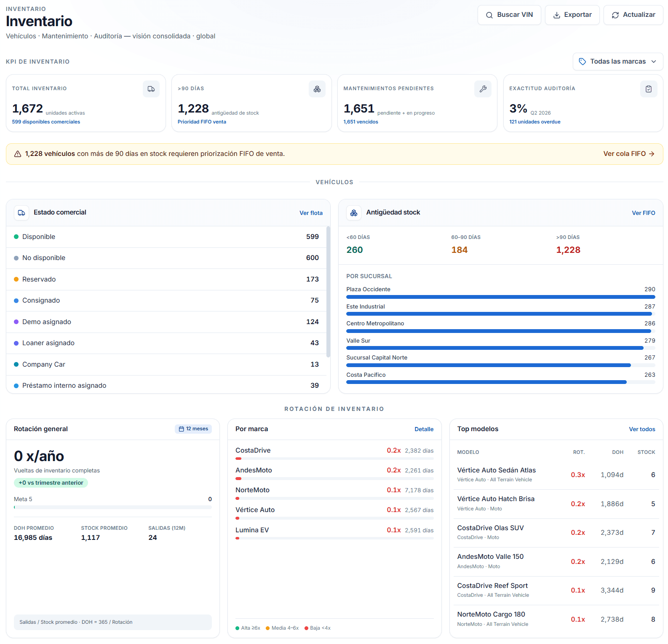Refresh data with Actualizar button
Image resolution: width=668 pixels, height=644 pixels.
pos(633,15)
